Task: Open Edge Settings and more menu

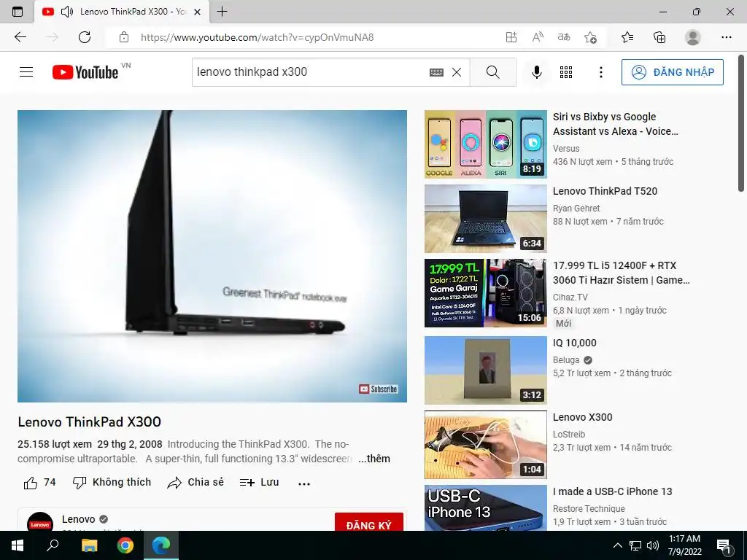Action: click(x=726, y=37)
